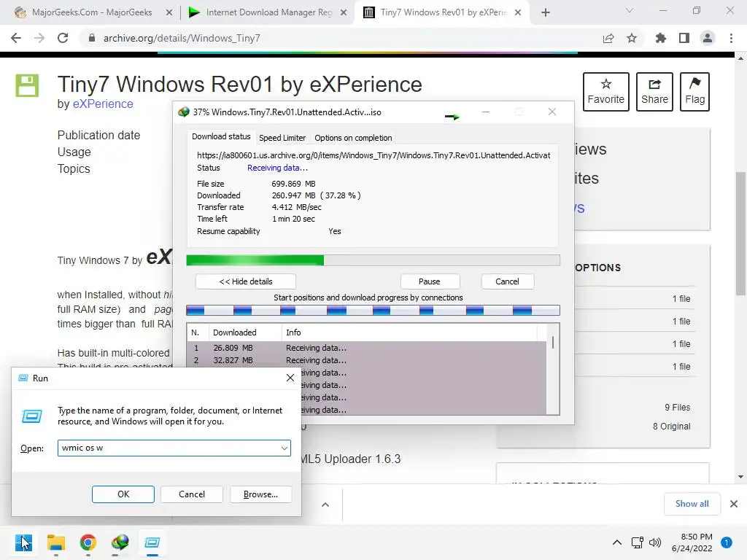Image resolution: width=747 pixels, height=560 pixels.
Task: Click Show all downloads
Action: coord(692,504)
